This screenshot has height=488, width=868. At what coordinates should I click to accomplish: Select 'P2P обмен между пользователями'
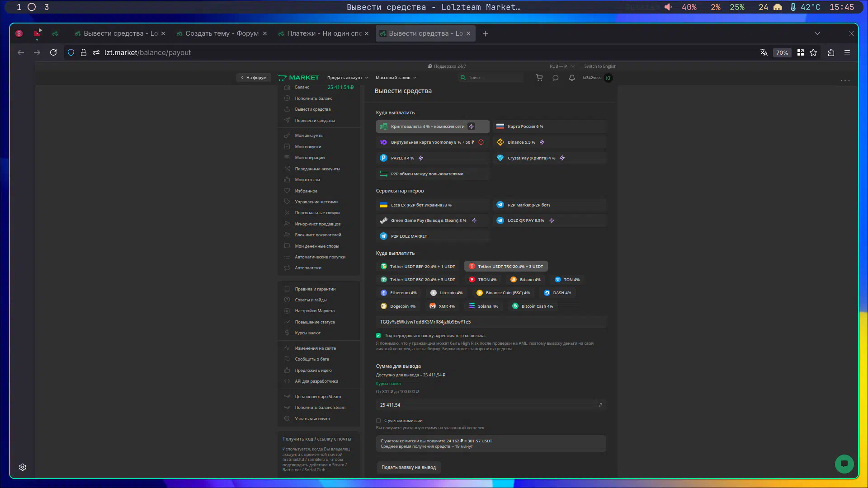(x=433, y=174)
